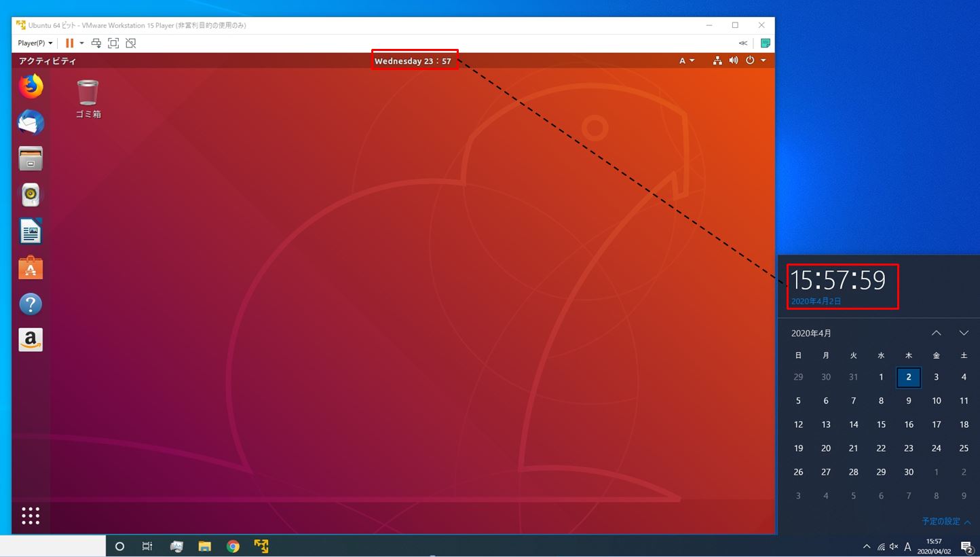Click the Ubuntu volume speaker icon
The height and width of the screenshot is (557, 980).
click(734, 60)
